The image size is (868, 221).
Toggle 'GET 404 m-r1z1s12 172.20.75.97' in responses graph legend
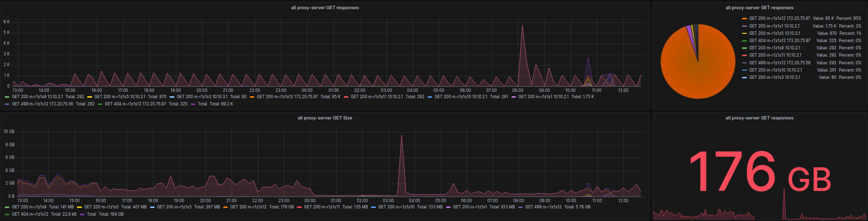(x=135, y=104)
